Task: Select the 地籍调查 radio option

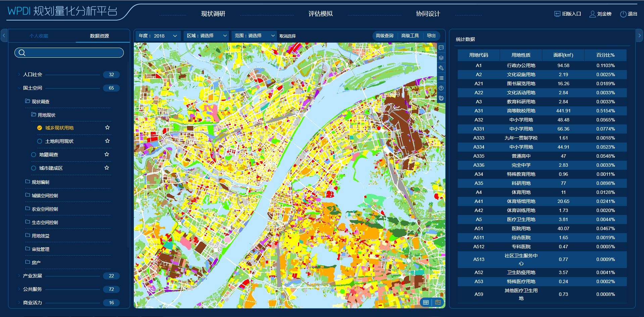Action: pos(34,155)
